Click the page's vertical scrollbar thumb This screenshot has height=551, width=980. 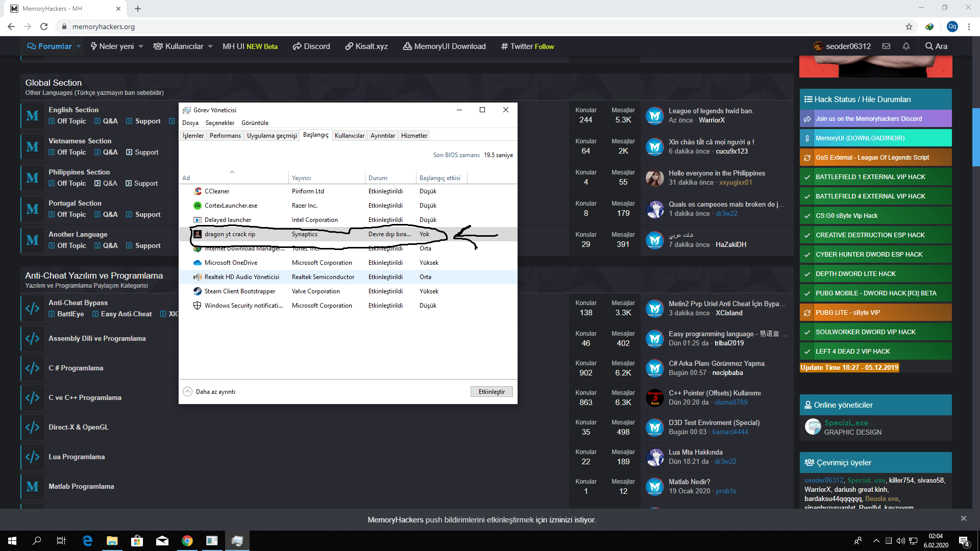976,137
